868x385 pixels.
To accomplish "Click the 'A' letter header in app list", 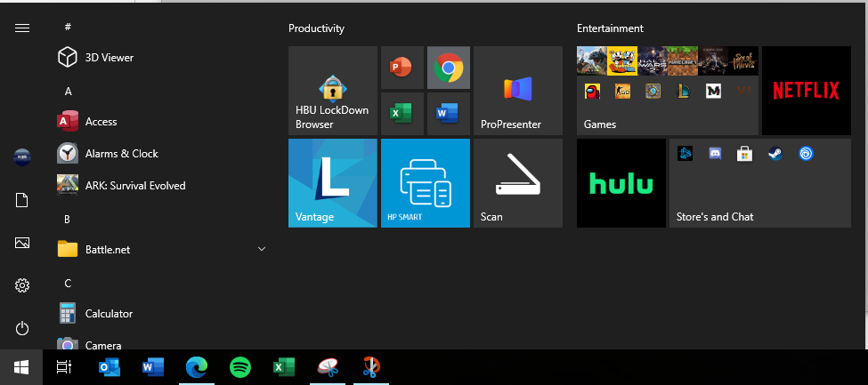I will 68,92.
